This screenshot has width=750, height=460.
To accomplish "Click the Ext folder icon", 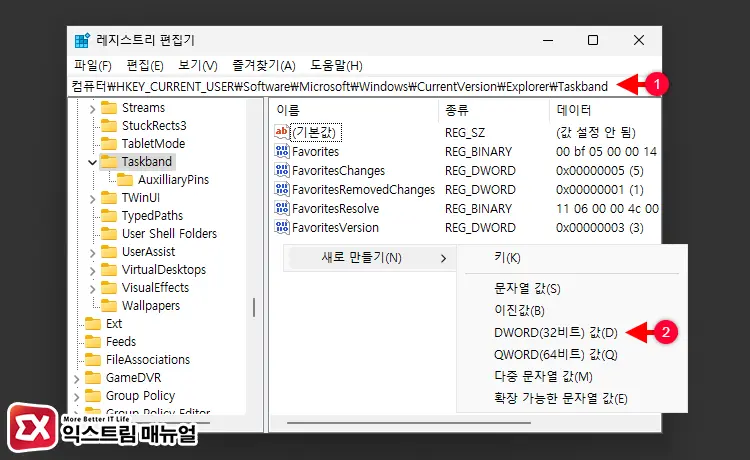I will (x=93, y=324).
